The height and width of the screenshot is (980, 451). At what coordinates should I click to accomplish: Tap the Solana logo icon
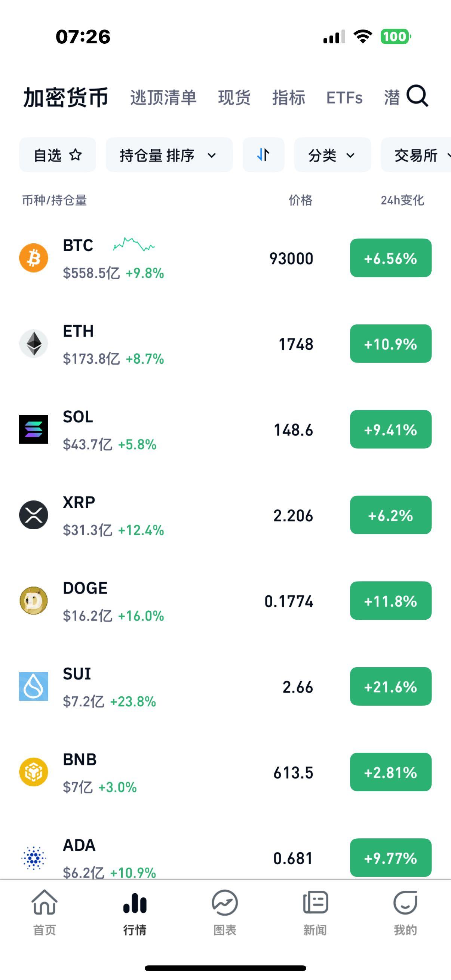[34, 429]
